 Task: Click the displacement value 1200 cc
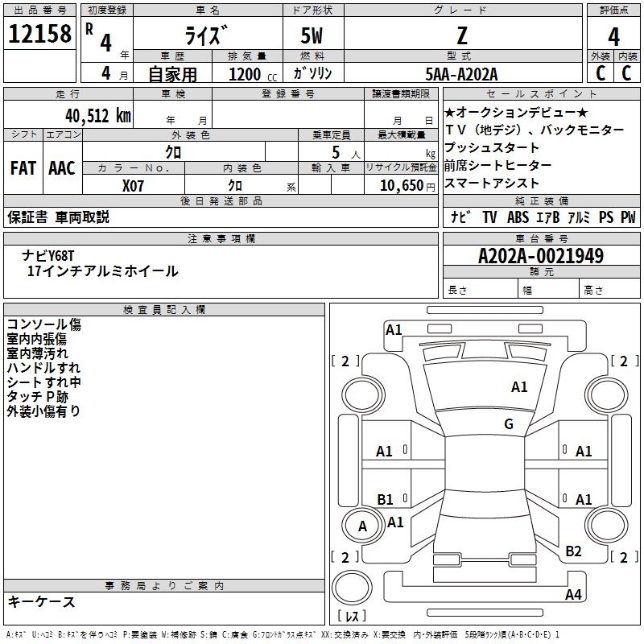[x=253, y=74]
